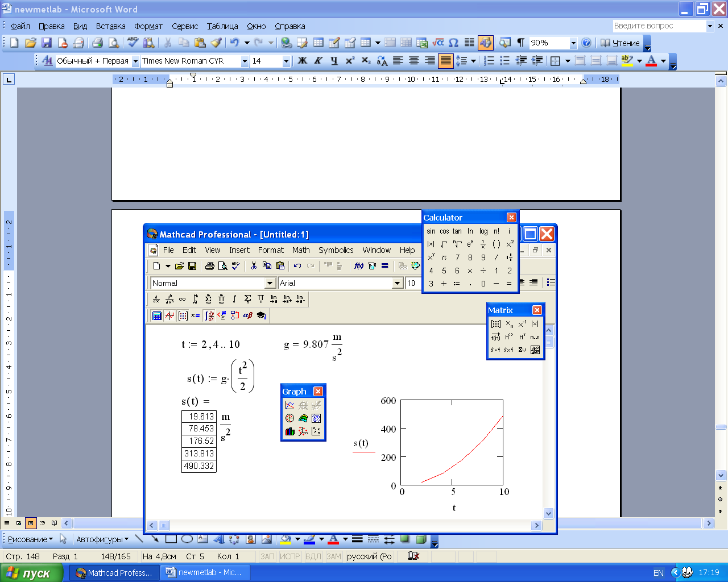Image resolution: width=728 pixels, height=582 pixels.
Task: Toggle numbered list in Word toolbar
Action: click(x=489, y=61)
